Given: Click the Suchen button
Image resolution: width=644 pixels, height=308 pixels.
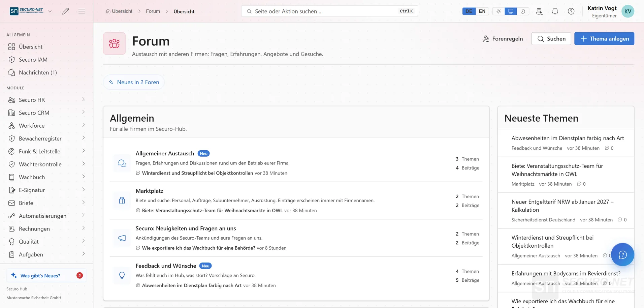Looking at the screenshot, I should (551, 39).
